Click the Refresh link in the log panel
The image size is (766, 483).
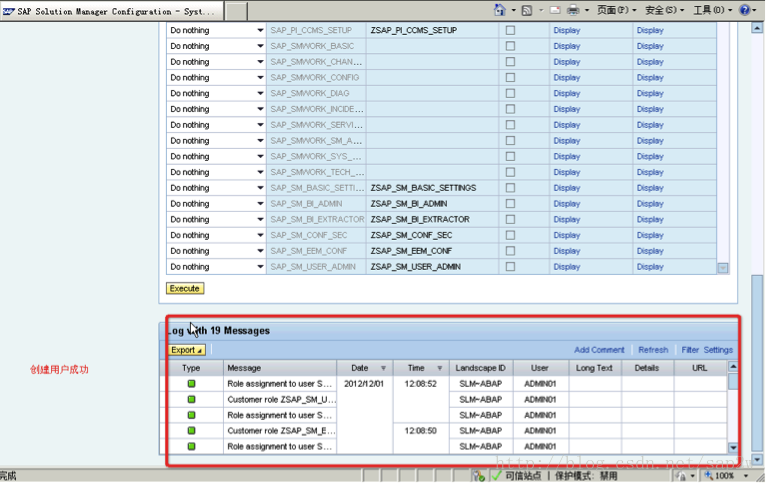653,350
